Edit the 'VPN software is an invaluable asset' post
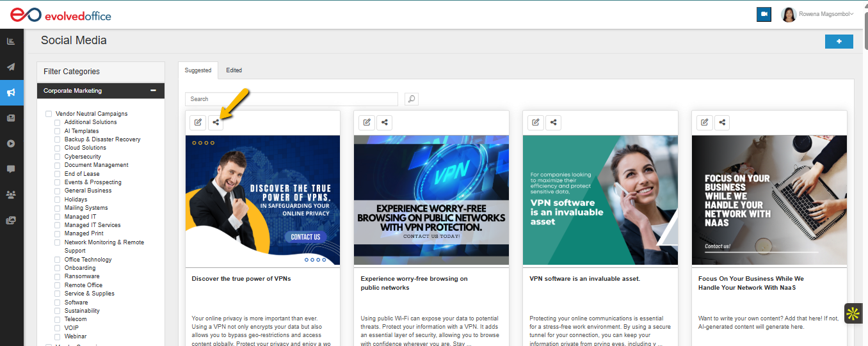 pyautogui.click(x=536, y=123)
